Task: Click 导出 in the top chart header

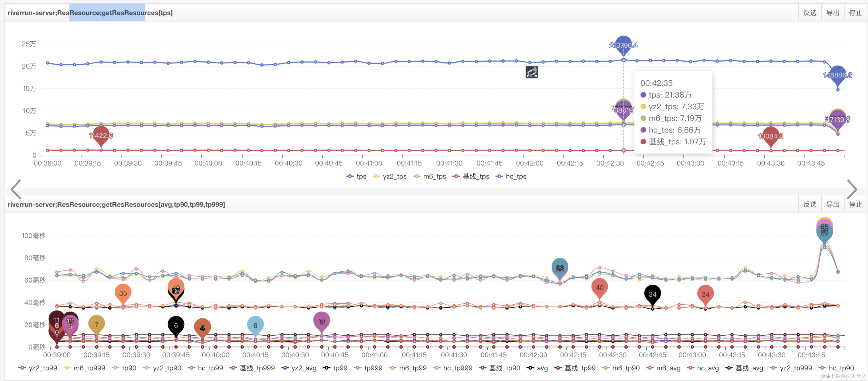Action: click(833, 13)
